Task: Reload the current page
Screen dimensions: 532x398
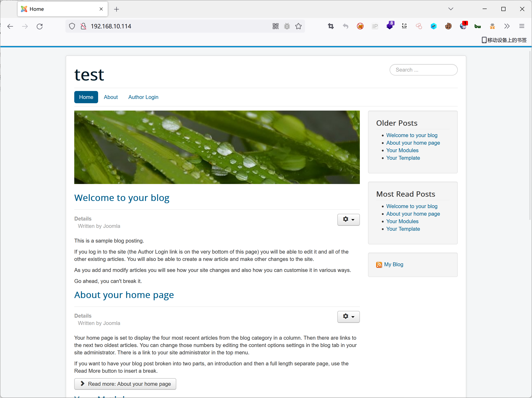Action: tap(40, 26)
